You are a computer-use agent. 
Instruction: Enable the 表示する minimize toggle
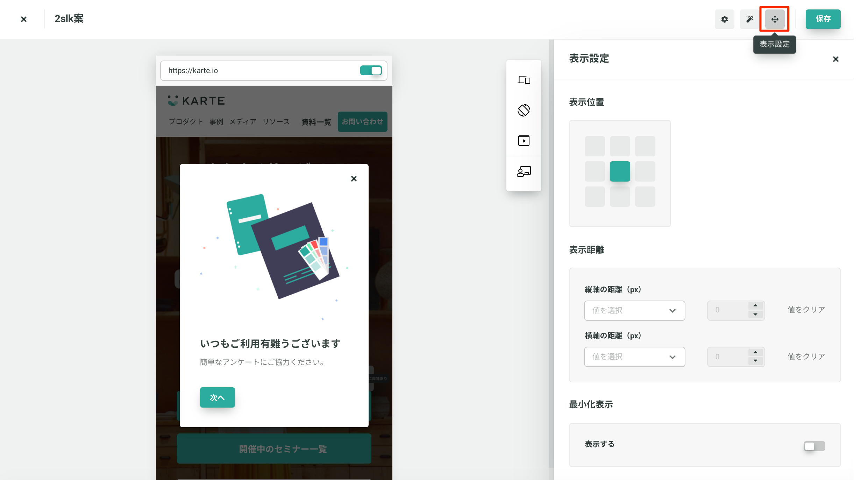814,446
